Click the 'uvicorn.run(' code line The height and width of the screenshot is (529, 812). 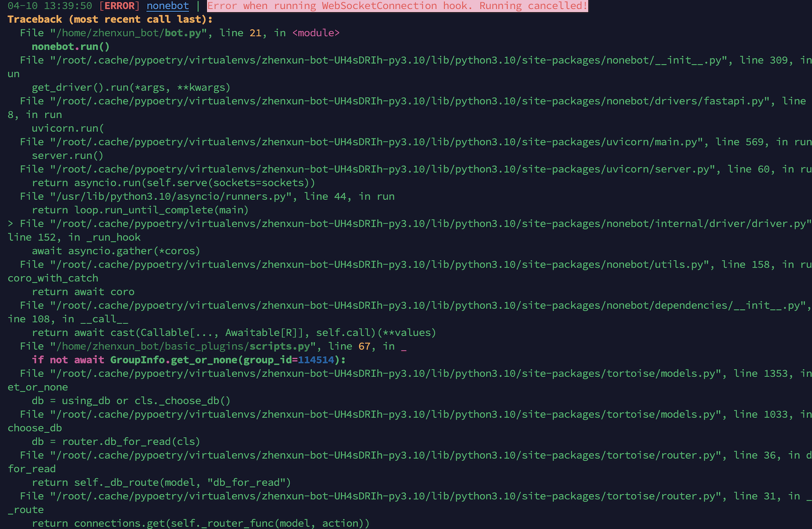(x=68, y=128)
